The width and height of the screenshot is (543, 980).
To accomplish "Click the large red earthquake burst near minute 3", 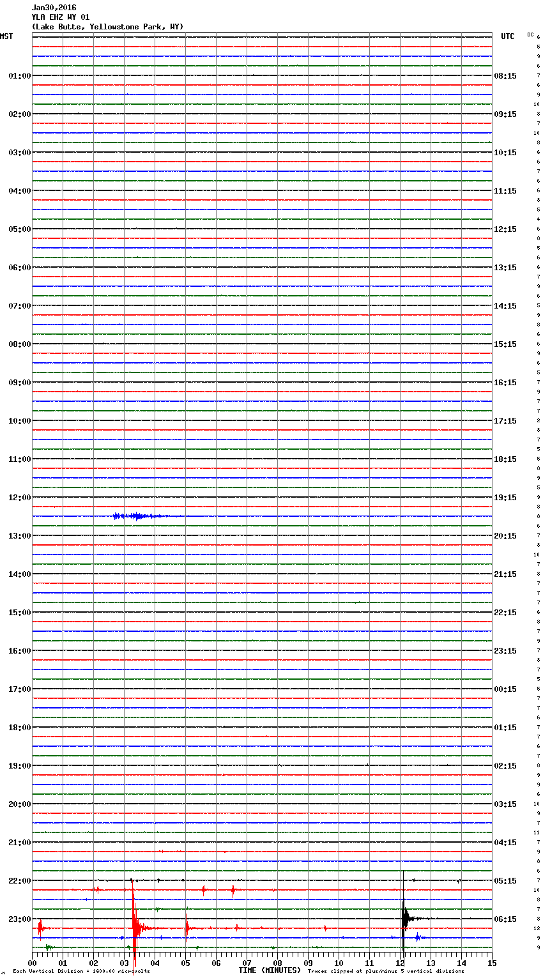I will click(135, 926).
